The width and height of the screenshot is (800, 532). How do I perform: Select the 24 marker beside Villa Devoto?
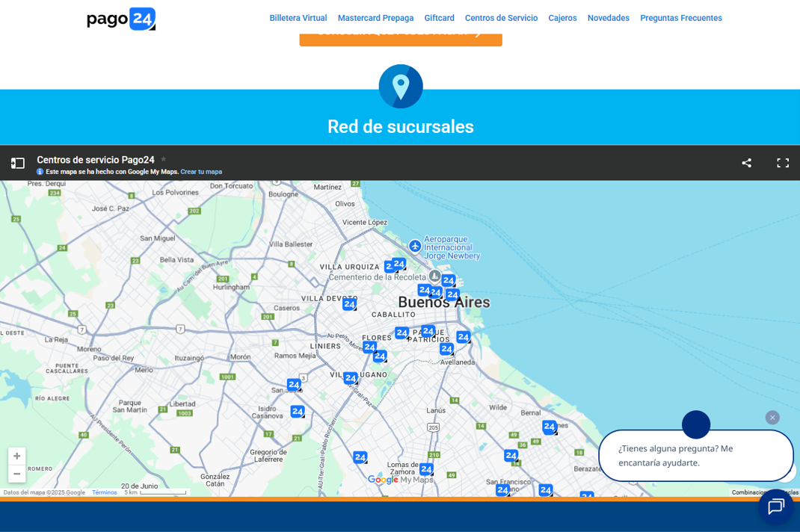pyautogui.click(x=349, y=305)
